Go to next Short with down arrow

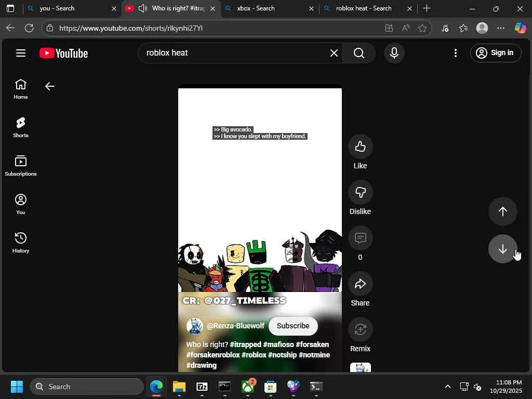coord(502,249)
